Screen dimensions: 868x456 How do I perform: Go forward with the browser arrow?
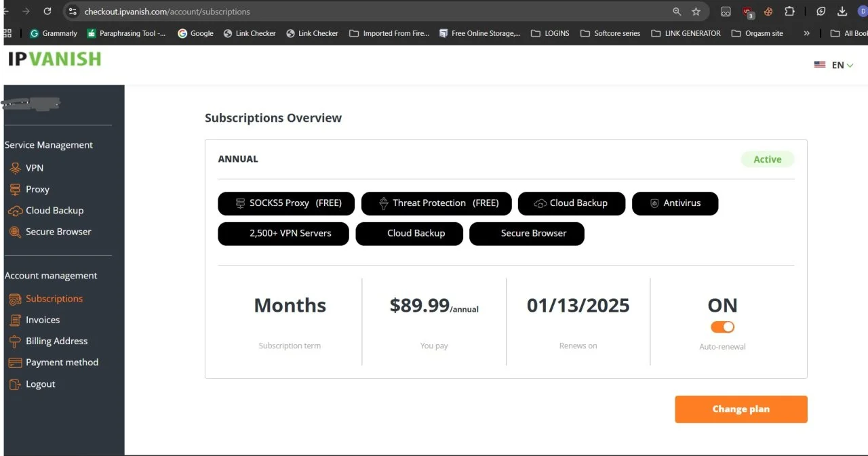[x=26, y=11]
